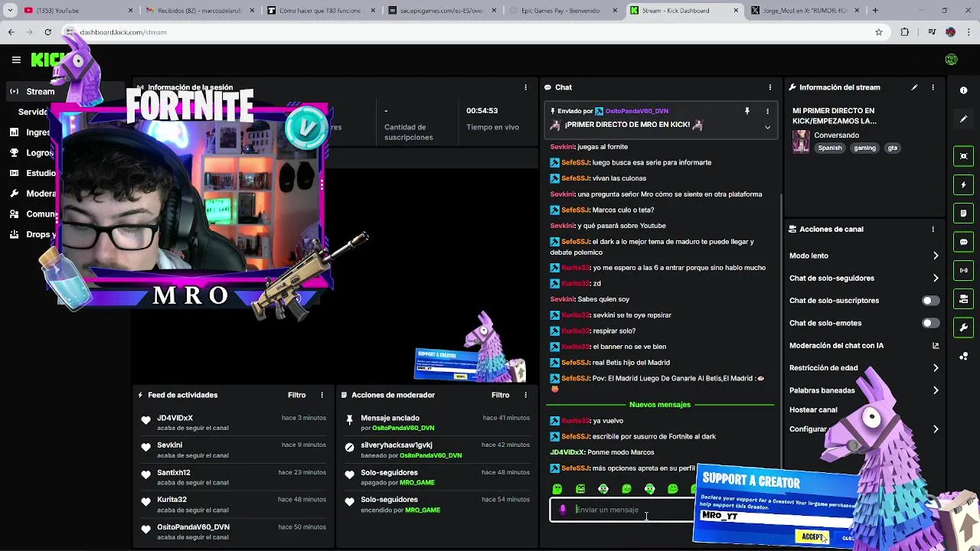This screenshot has width=980, height=551.
Task: Jump to Nuevos mensajes divider in chat
Action: (x=659, y=405)
